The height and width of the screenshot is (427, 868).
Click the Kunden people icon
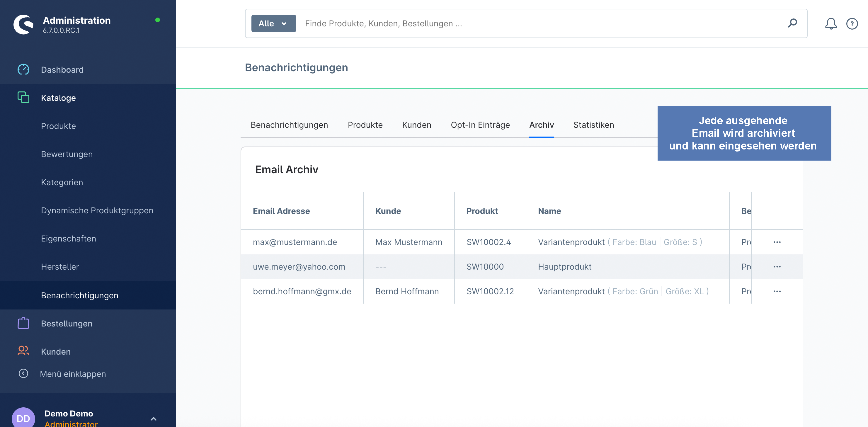[23, 351]
